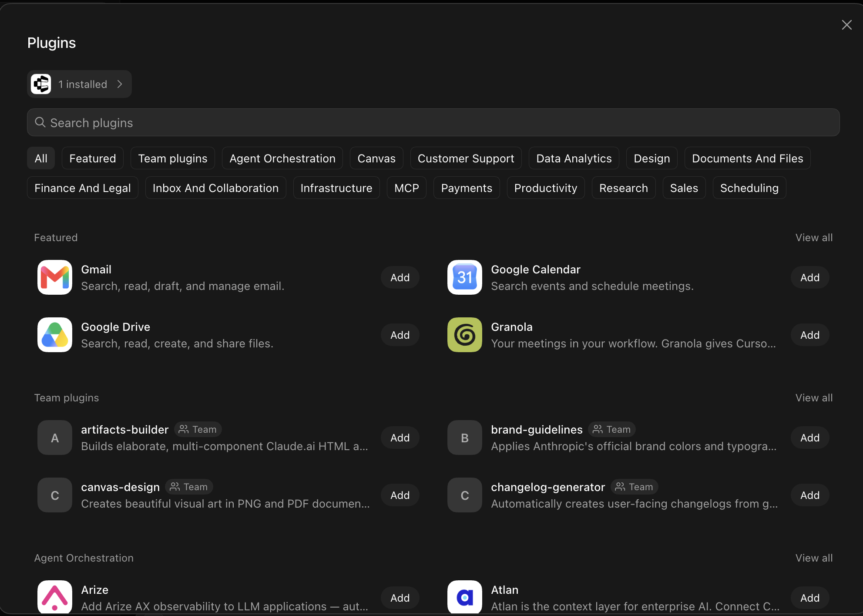This screenshot has height=616, width=863.
Task: Add the changelog-generator plugin
Action: (810, 495)
